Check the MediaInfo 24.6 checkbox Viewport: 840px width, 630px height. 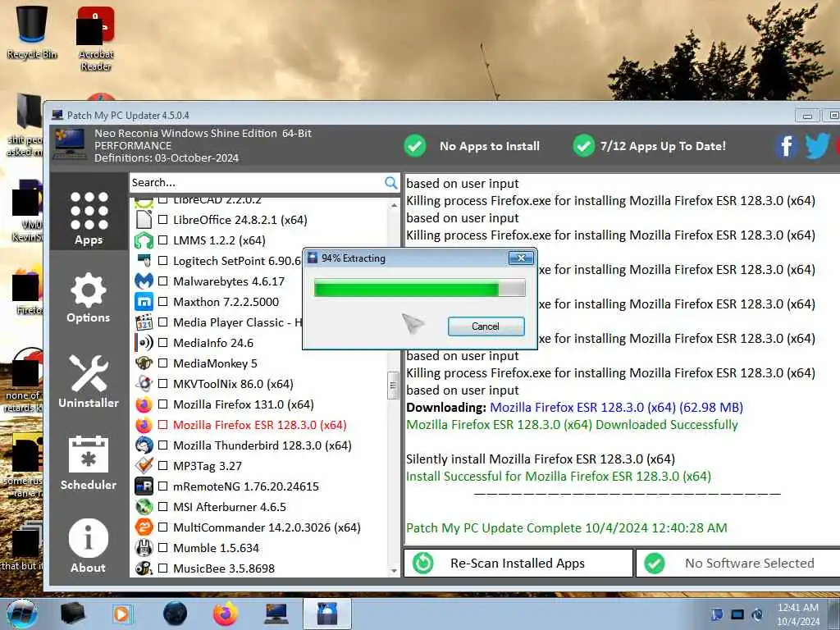pos(163,342)
